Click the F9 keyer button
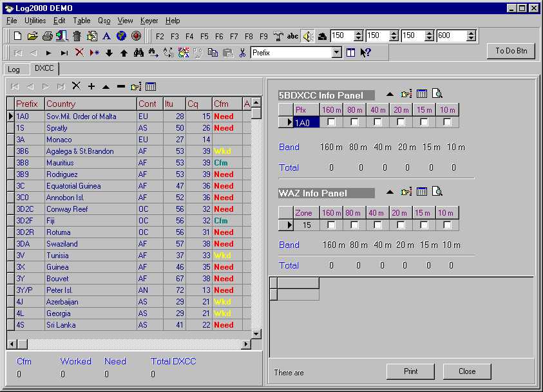543x392 pixels. (263, 36)
